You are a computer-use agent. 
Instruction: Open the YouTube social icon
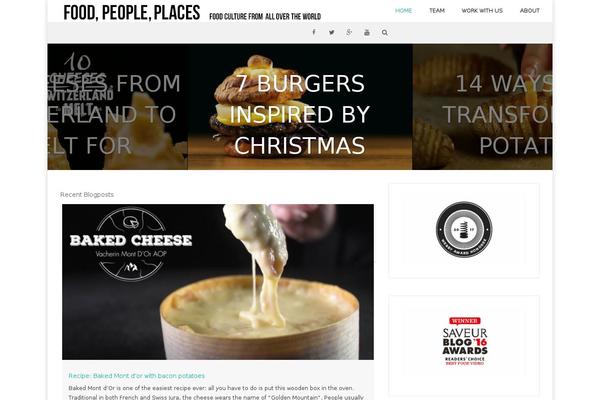(367, 32)
